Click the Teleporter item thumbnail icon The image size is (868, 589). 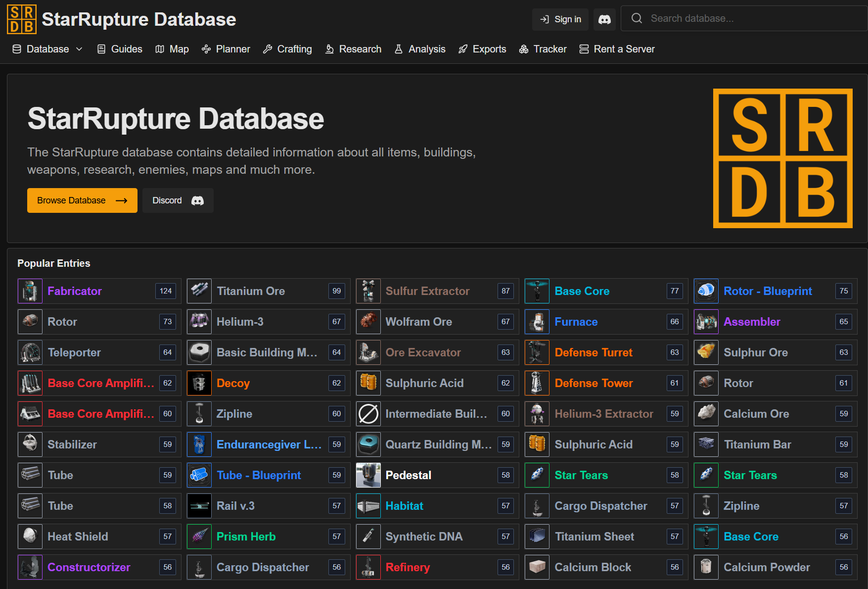30,352
